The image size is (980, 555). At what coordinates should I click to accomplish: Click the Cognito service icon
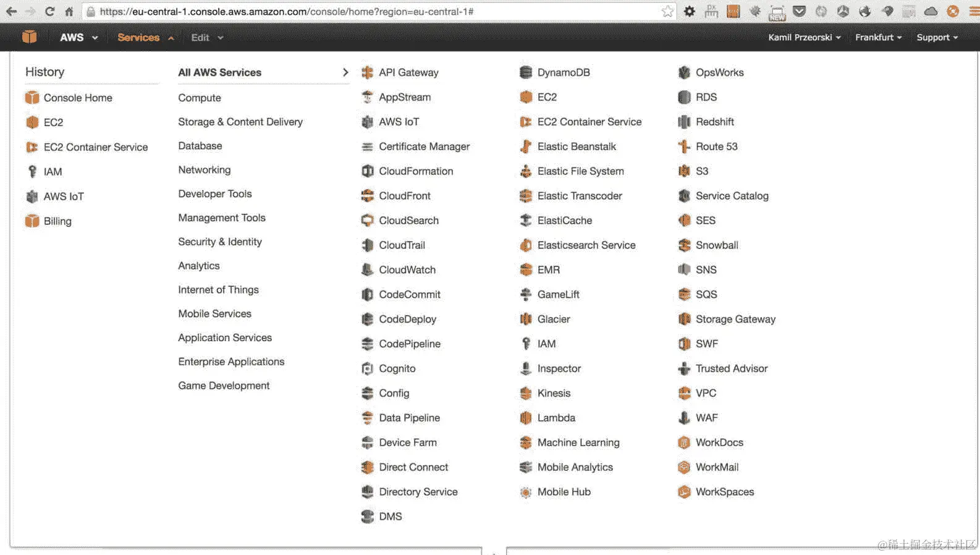click(x=367, y=369)
